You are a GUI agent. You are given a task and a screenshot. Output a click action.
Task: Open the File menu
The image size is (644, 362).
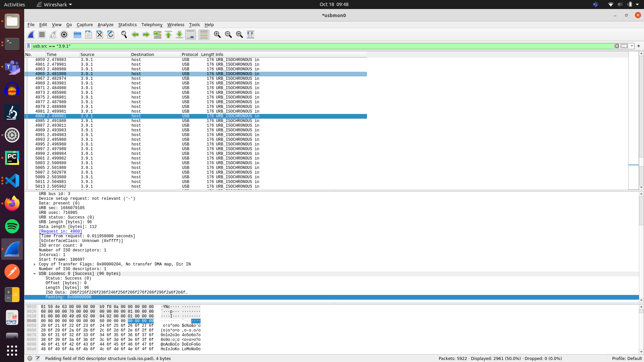31,24
